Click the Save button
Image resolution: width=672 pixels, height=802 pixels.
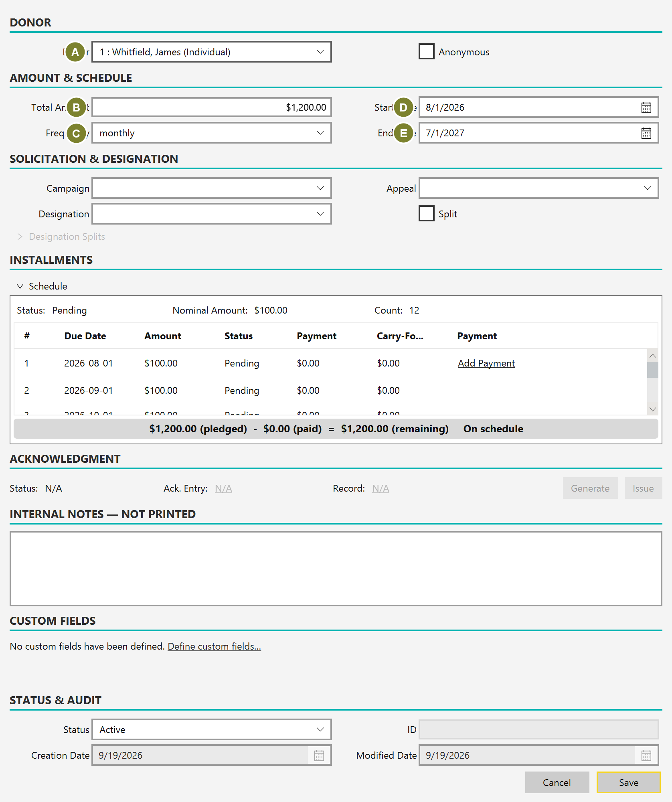(628, 782)
